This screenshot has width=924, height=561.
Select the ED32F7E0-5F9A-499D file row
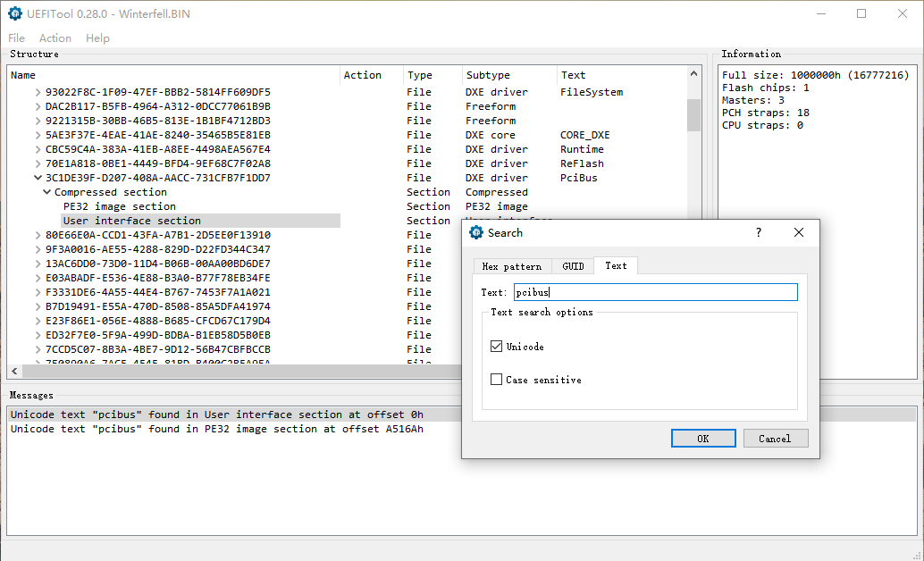point(158,335)
